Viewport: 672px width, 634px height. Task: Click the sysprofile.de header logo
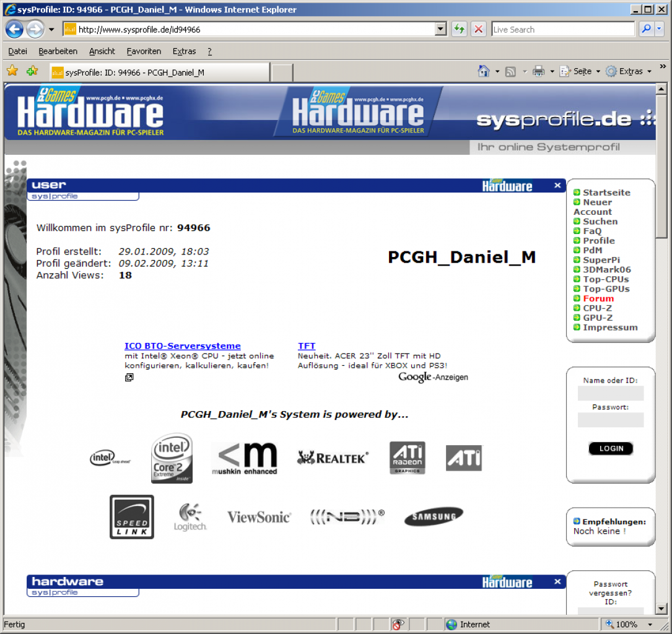coord(565,119)
